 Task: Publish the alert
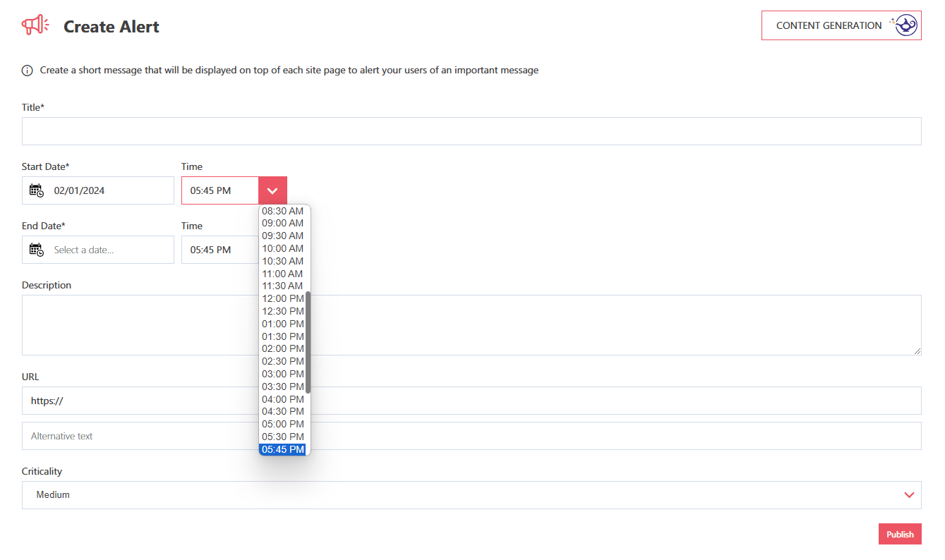(x=900, y=534)
